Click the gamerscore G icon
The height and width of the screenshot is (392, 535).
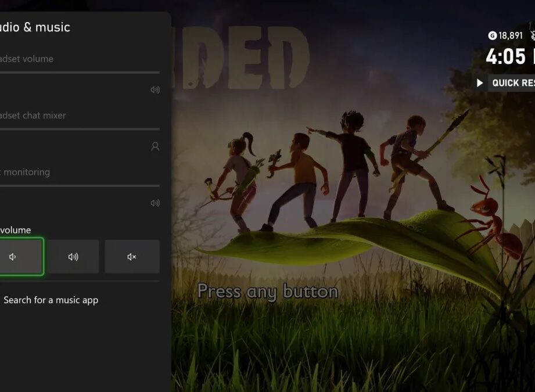[x=493, y=35]
